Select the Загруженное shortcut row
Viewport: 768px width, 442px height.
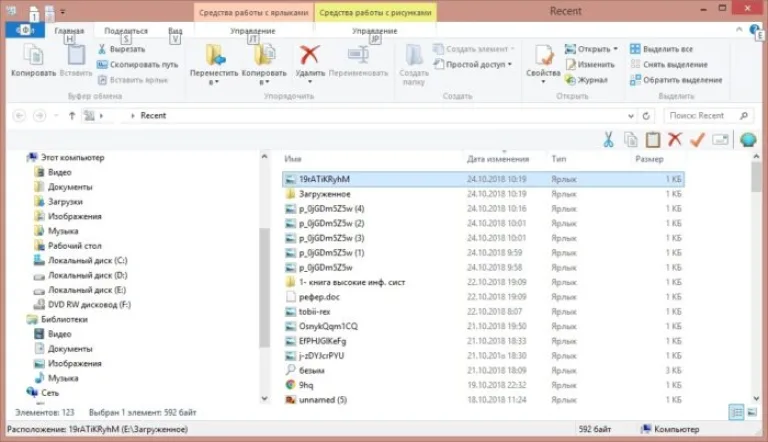tap(483, 194)
